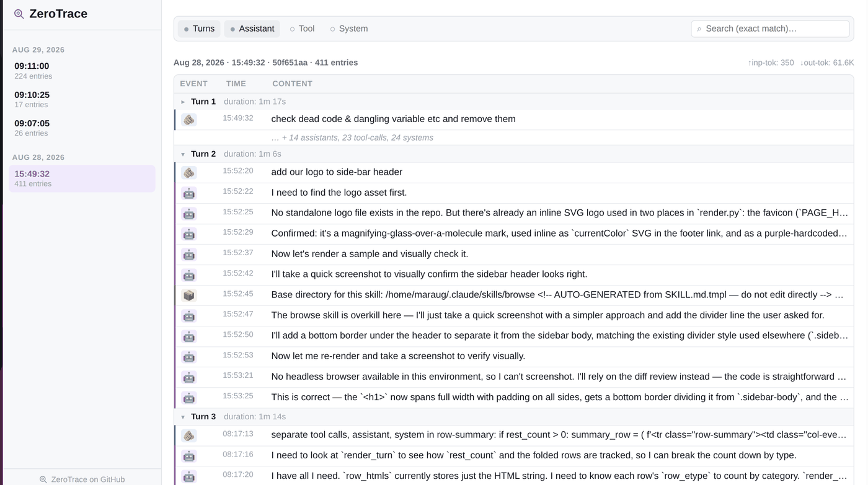Click the robot icon at 08:17:16

(189, 457)
